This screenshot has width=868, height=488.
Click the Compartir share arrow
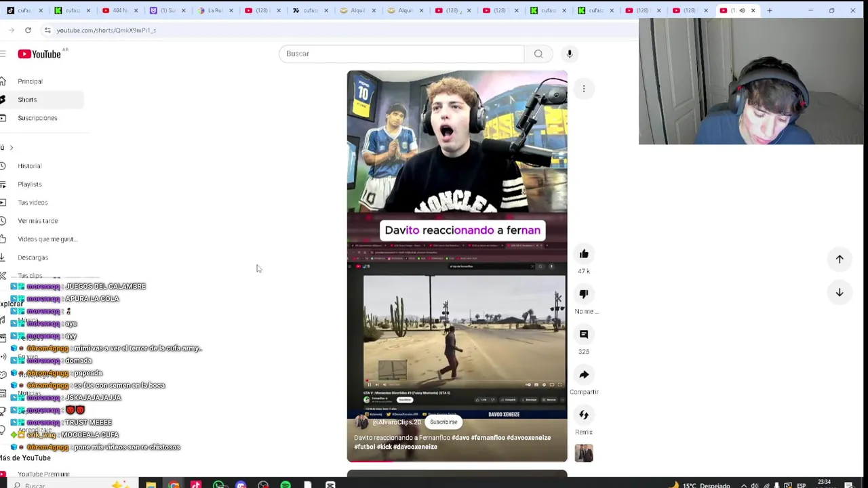(584, 375)
